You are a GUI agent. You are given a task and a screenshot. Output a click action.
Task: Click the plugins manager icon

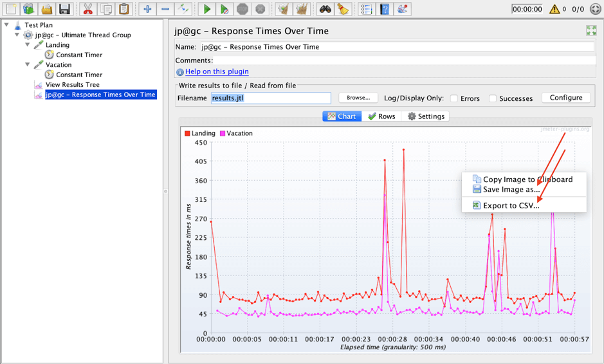click(x=402, y=8)
